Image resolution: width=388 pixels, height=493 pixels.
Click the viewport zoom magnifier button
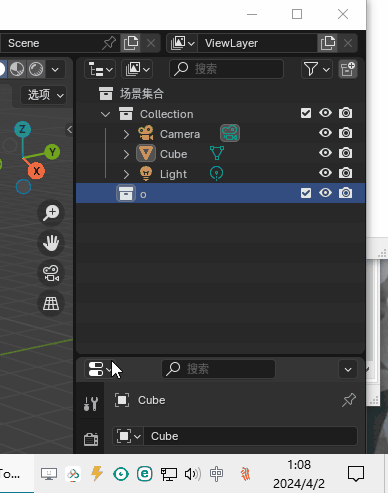coord(51,213)
